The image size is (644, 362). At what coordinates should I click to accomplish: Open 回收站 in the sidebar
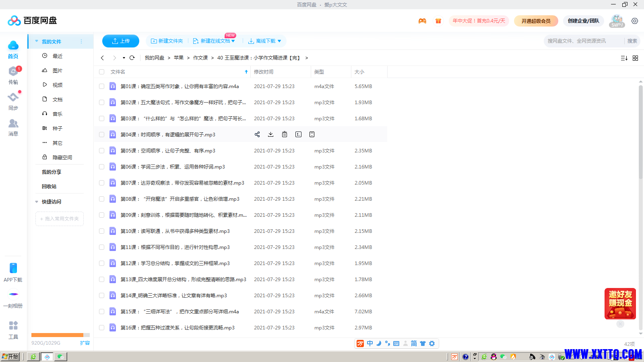pyautogui.click(x=49, y=186)
